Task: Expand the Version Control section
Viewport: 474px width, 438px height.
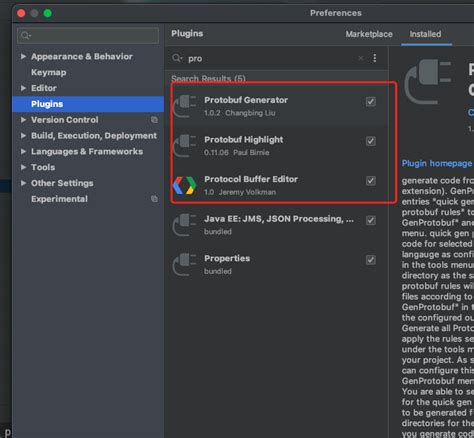Action: (23, 120)
